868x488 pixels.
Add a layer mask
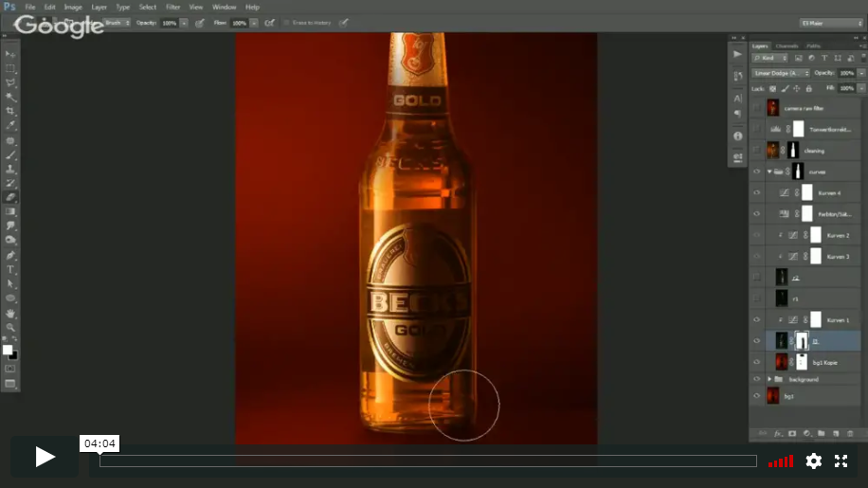[x=792, y=434]
